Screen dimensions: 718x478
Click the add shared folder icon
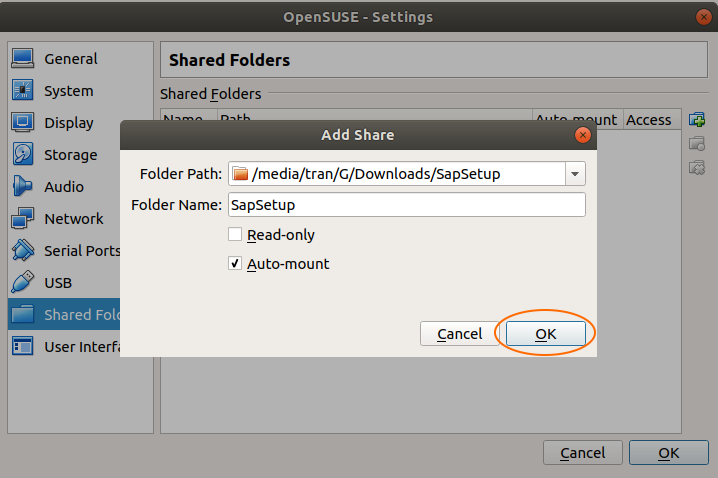point(697,120)
